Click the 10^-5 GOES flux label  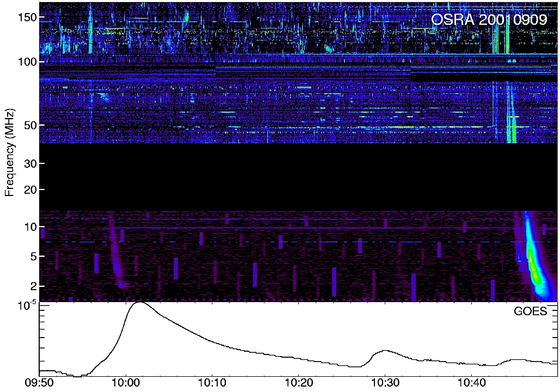tap(27, 305)
